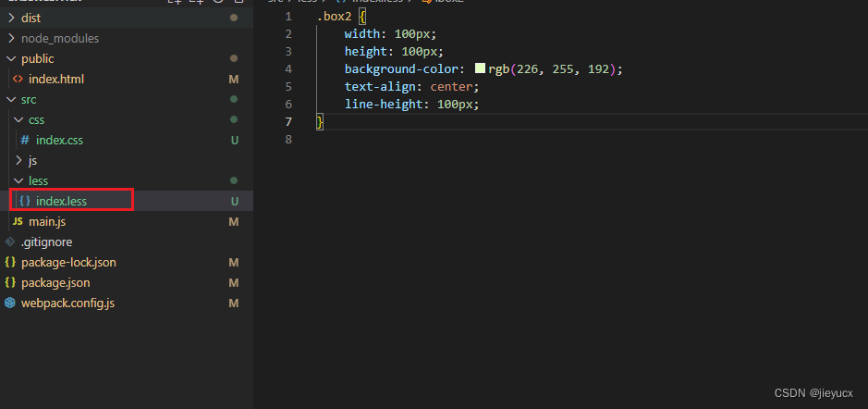The image size is (868, 409).
Task: Open index.css file name
Action: 60,141
